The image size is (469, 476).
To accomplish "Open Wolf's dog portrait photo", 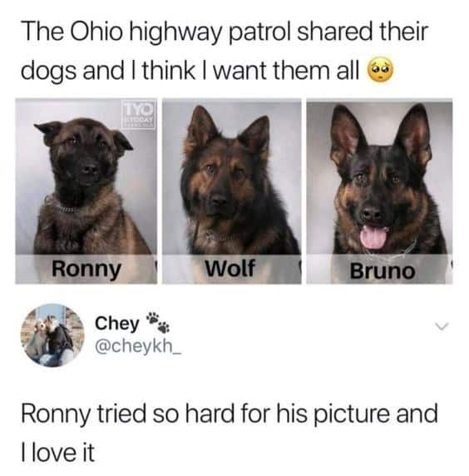I will pyautogui.click(x=232, y=191).
